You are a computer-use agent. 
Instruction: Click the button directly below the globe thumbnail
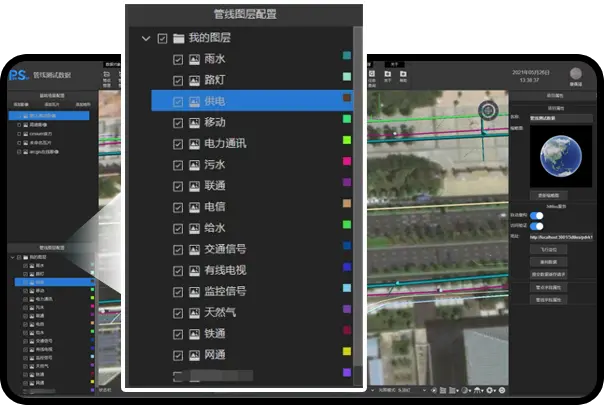(549, 195)
